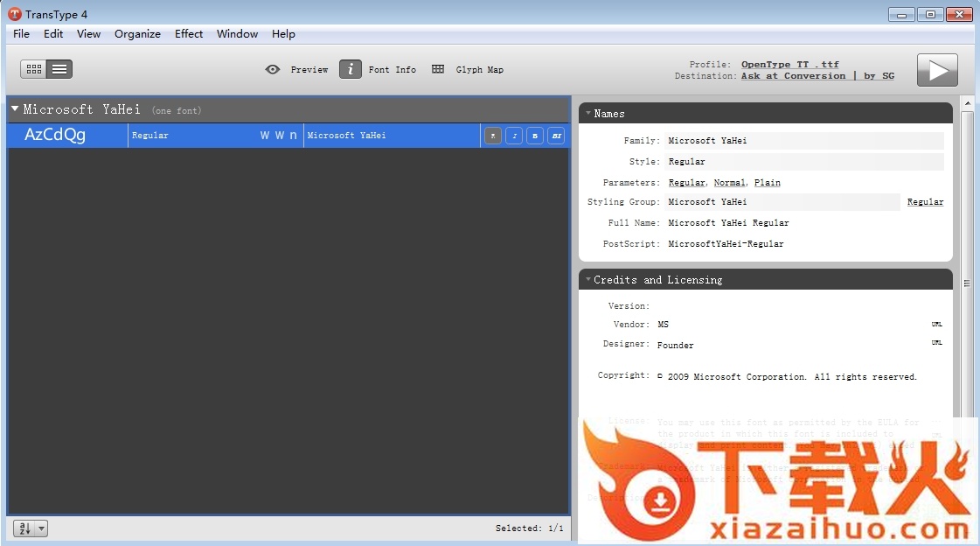This screenshot has height=546, width=980.
Task: Collapse the Names section
Action: point(588,113)
